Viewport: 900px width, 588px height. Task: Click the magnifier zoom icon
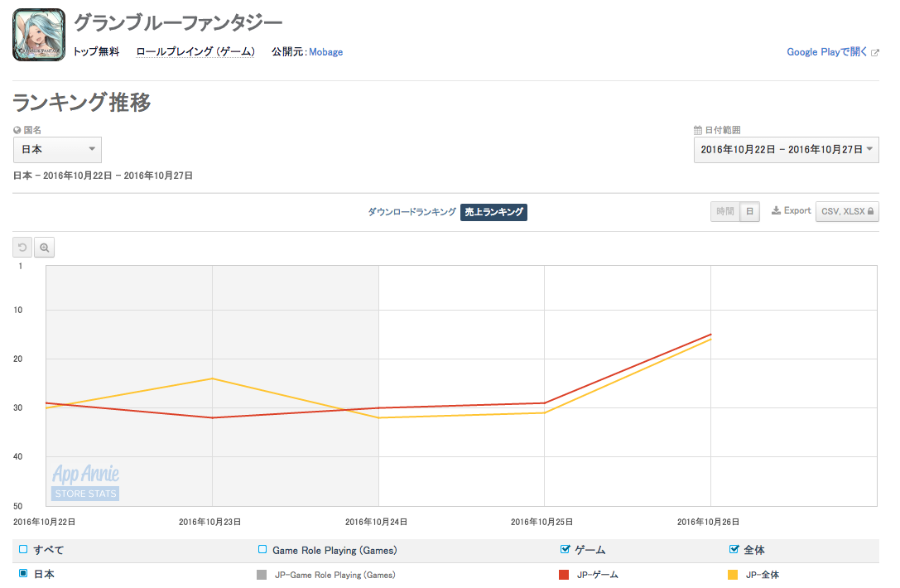44,247
